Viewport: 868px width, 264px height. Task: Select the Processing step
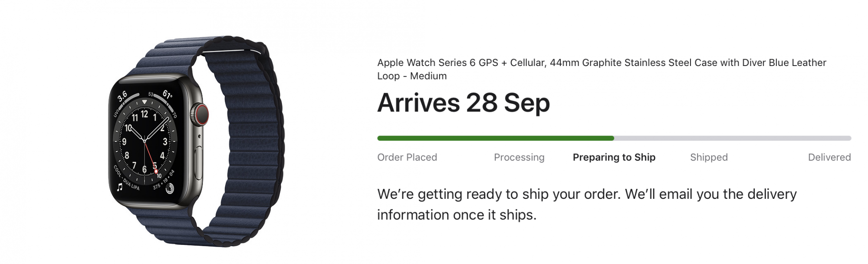(x=519, y=157)
